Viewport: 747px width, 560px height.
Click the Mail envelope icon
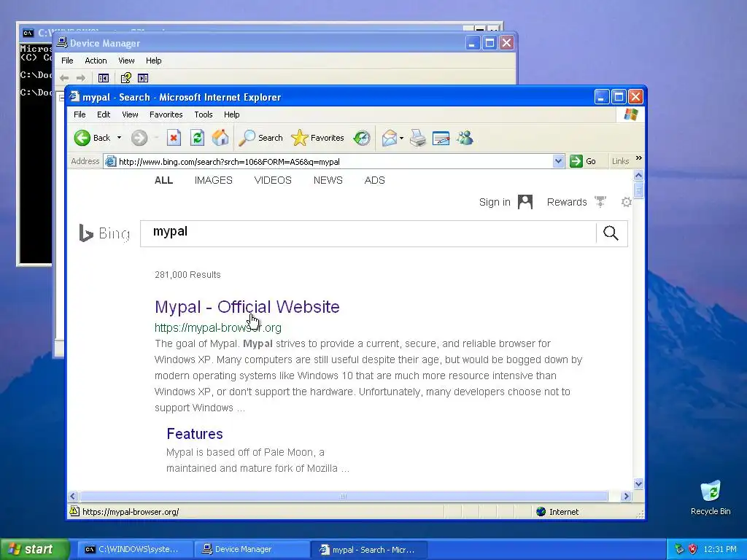(390, 138)
